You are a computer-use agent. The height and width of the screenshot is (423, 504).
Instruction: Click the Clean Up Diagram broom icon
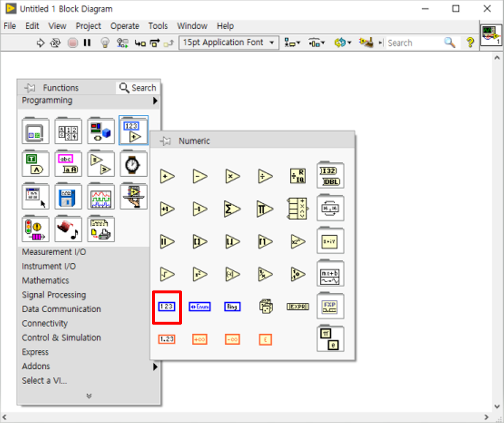[366, 42]
